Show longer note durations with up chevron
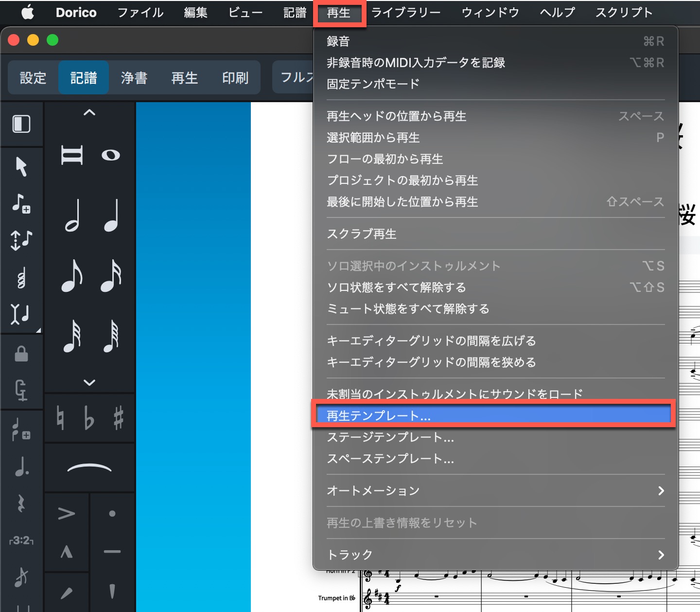Viewport: 700px width, 612px height. coord(89,113)
